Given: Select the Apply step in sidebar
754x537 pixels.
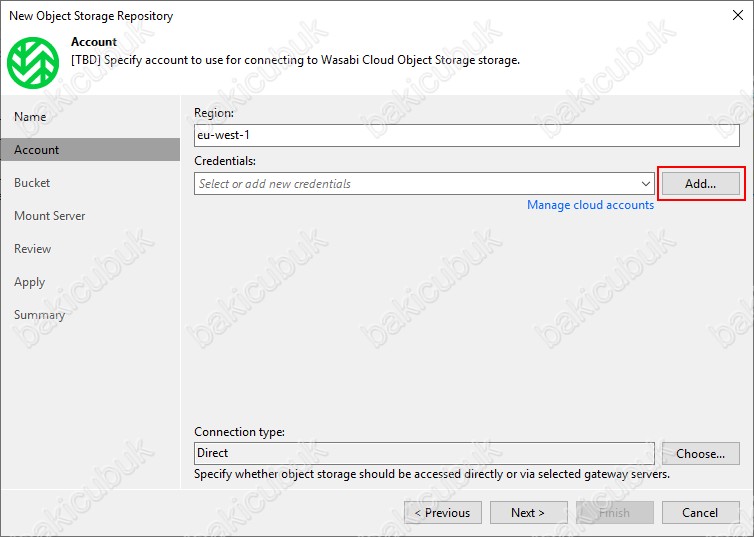Looking at the screenshot, I should 29,282.
